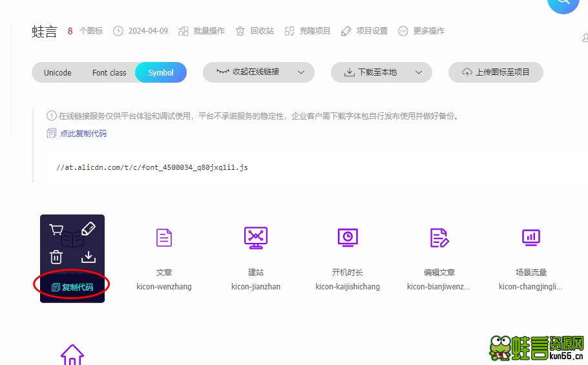Click the info warning circle icon
The width and height of the screenshot is (588, 365).
click(52, 116)
